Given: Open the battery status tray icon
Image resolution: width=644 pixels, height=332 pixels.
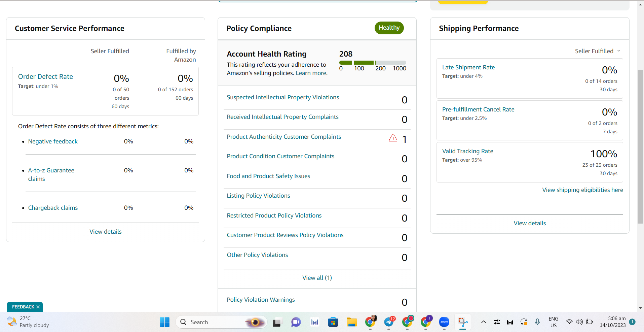Looking at the screenshot, I should tap(590, 322).
